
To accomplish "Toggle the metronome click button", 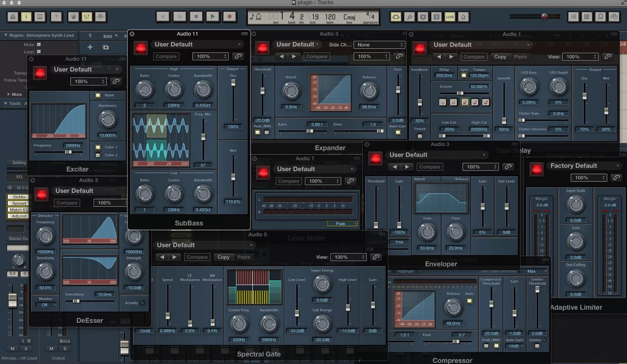I will (x=463, y=17).
